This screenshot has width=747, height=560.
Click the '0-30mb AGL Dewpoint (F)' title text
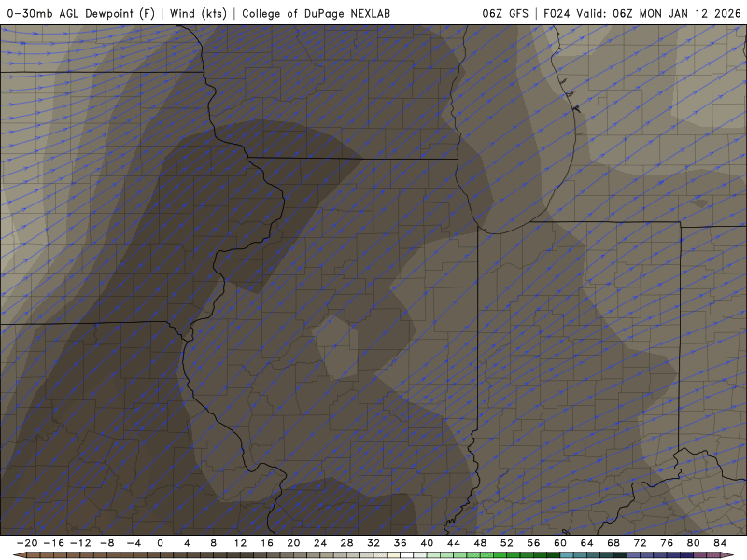81,13
